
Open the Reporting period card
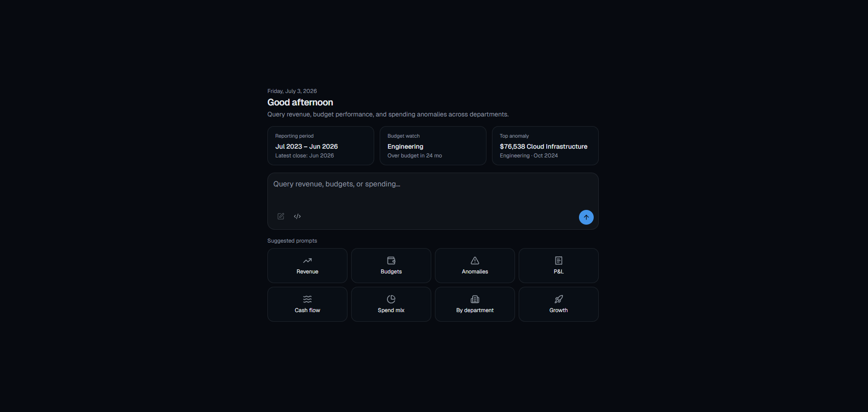click(x=321, y=146)
